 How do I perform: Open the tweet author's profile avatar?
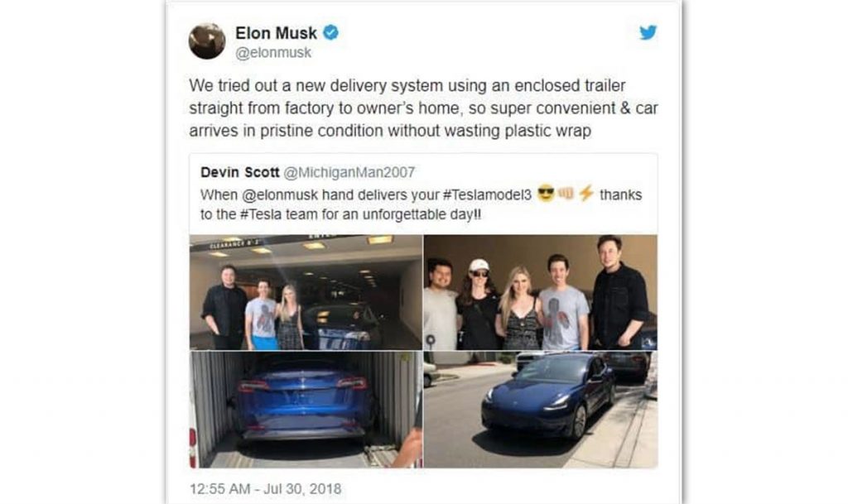tap(207, 41)
